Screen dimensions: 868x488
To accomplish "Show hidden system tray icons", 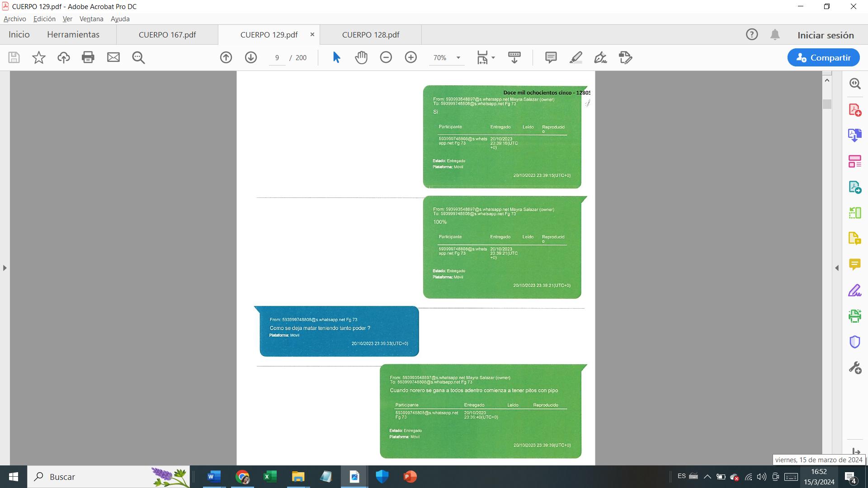I will [708, 477].
